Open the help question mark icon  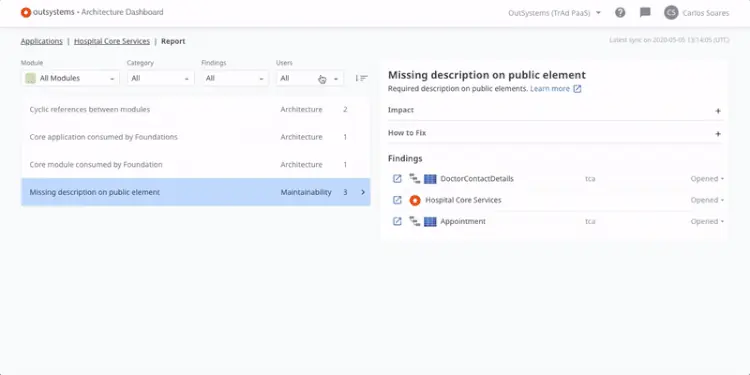(x=620, y=13)
